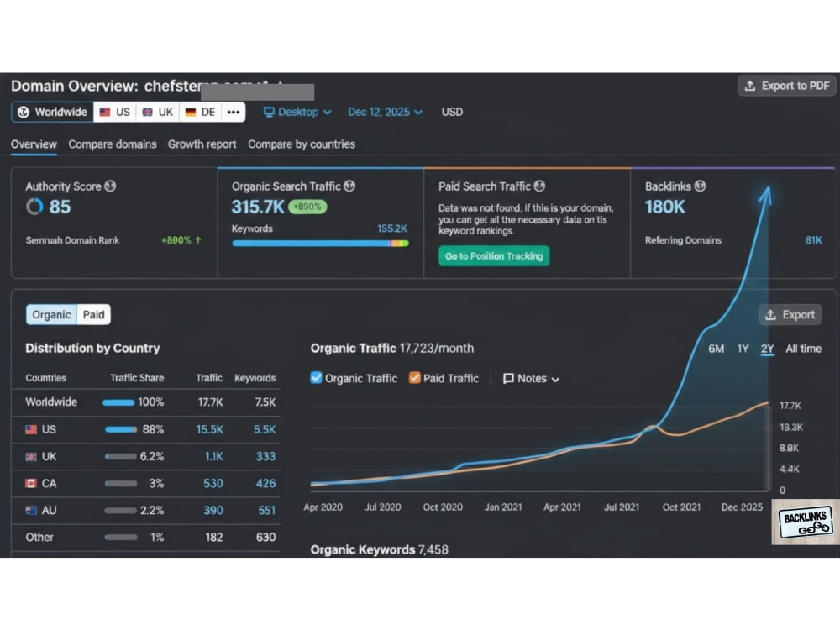840x630 pixels.
Task: Open the 315.7K organic traffic value
Action: click(x=258, y=207)
